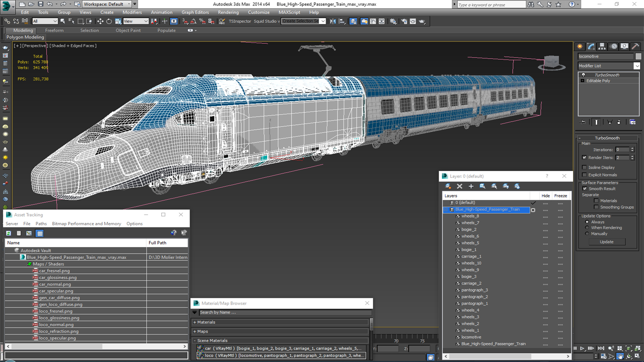Viewport: 644px width, 362px height.
Task: Click the Update button in TurboSmooth
Action: [606, 241]
